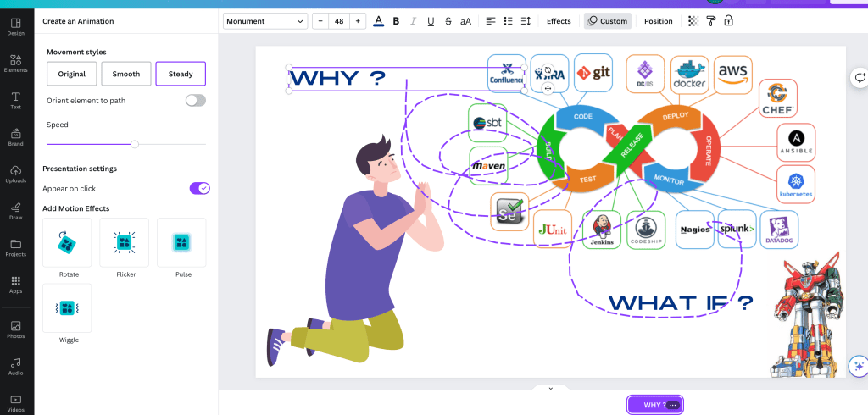Select the git logo on canvas
868x415 pixels.
(593, 73)
